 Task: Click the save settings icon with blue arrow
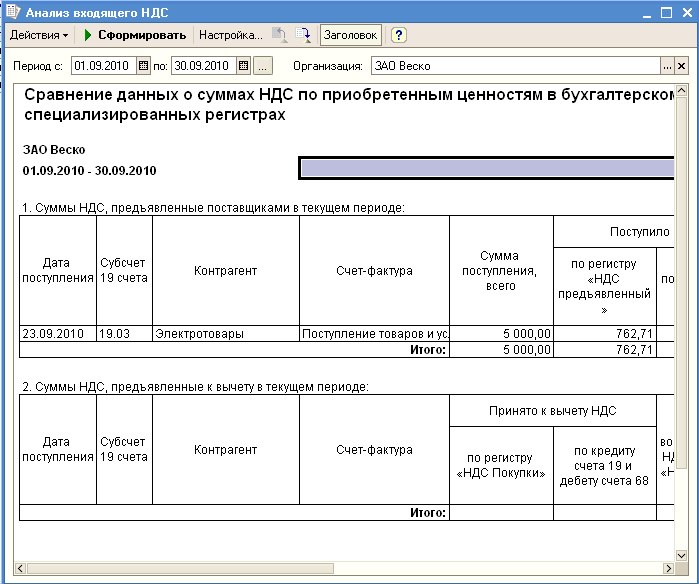click(x=303, y=35)
